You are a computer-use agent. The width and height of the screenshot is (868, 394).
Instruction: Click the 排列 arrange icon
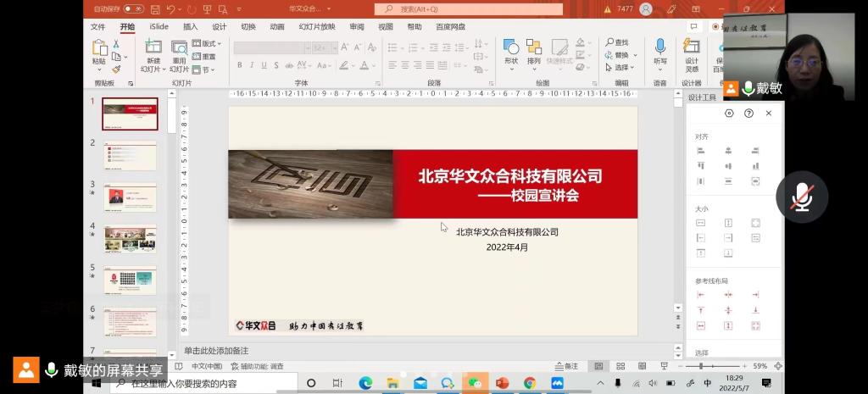pos(534,47)
